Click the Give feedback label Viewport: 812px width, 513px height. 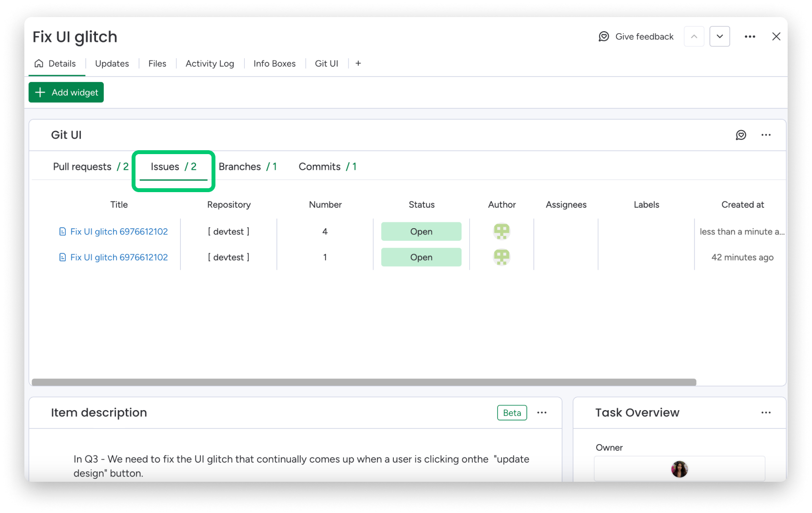[x=644, y=37]
